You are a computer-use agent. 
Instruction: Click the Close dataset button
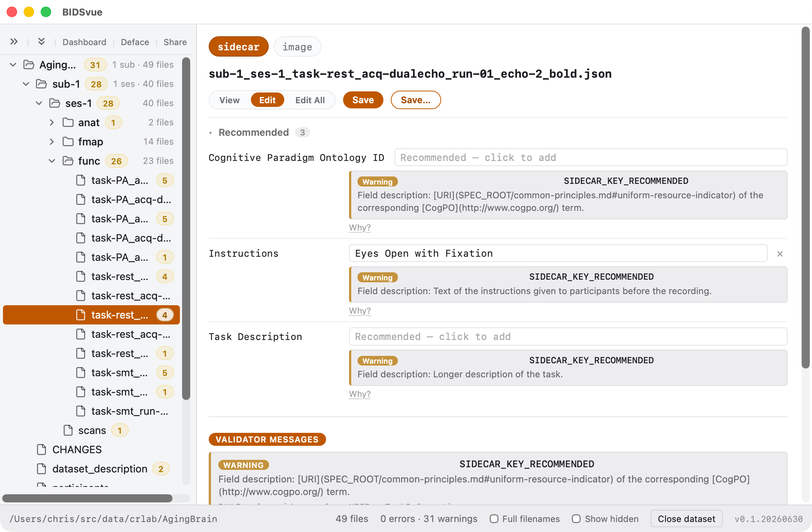[687, 519]
